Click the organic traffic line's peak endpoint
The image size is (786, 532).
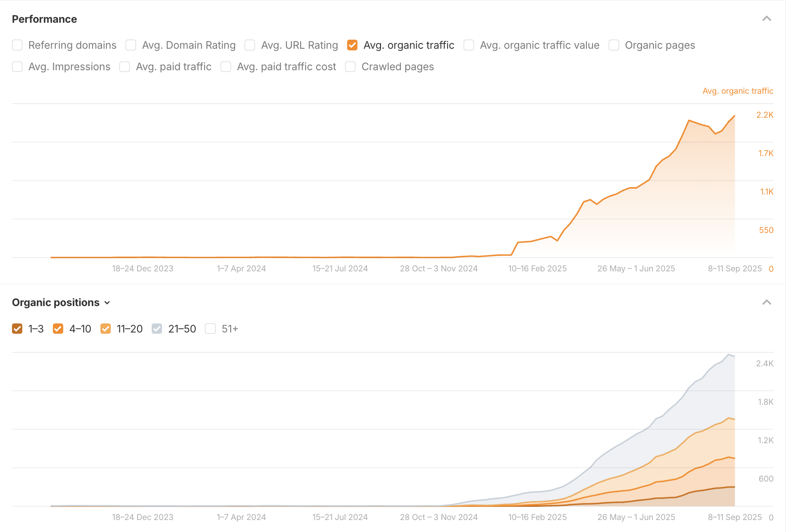[x=734, y=116]
